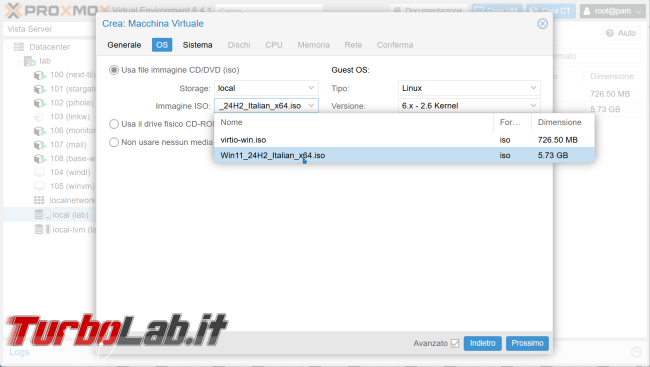Open the Versione dropdown 6.x - 2.6 Kernel
This screenshot has height=367, width=650.
[x=469, y=106]
